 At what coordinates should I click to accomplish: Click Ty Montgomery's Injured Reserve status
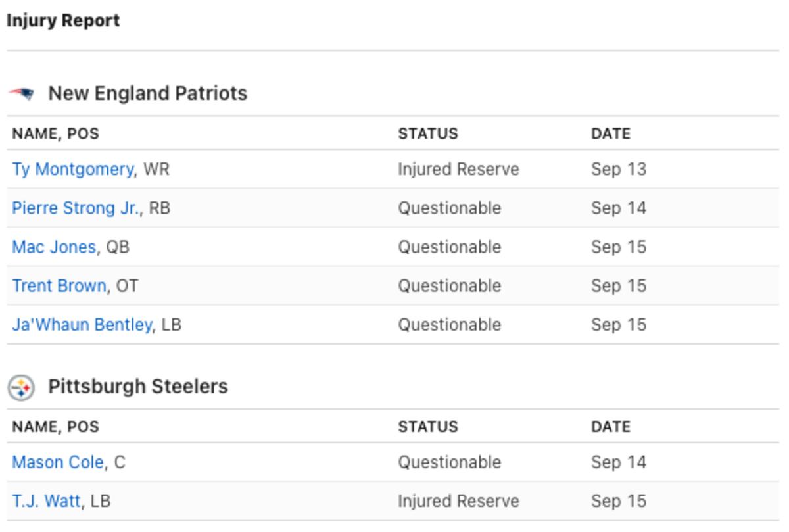click(x=458, y=170)
